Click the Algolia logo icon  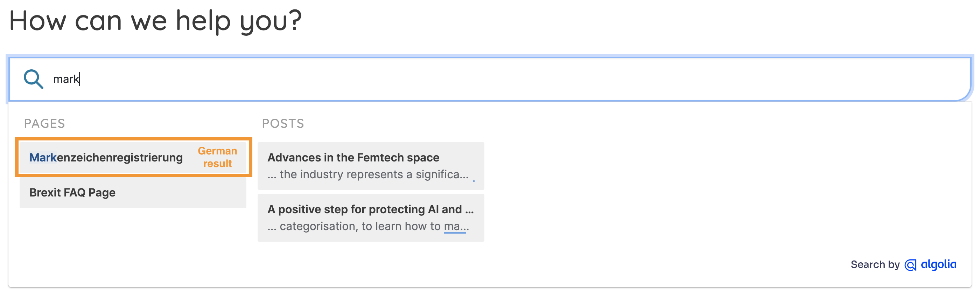pyautogui.click(x=910, y=265)
